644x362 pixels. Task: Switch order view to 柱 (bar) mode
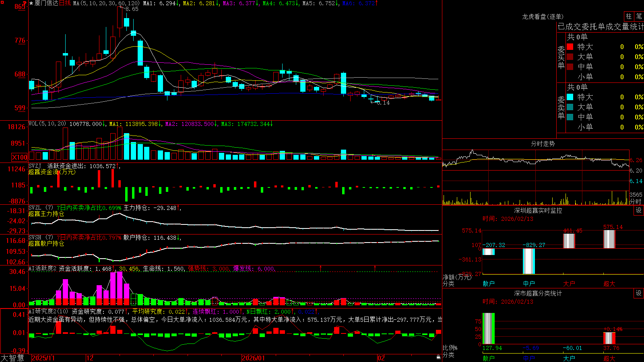[x=629, y=16]
